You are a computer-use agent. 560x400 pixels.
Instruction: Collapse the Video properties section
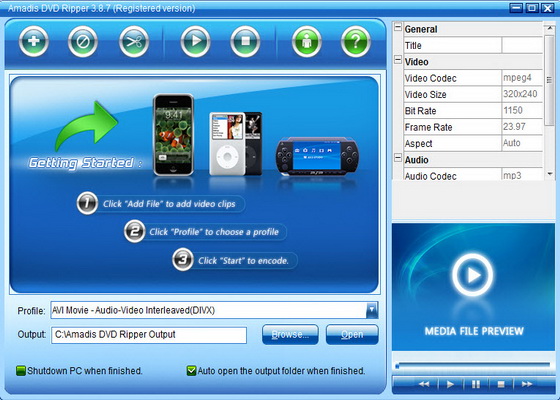[398, 60]
